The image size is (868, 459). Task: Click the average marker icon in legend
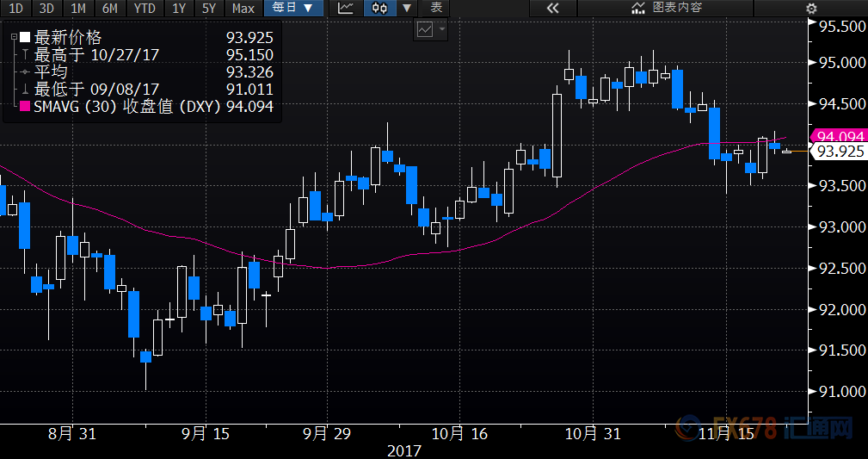pyautogui.click(x=26, y=72)
